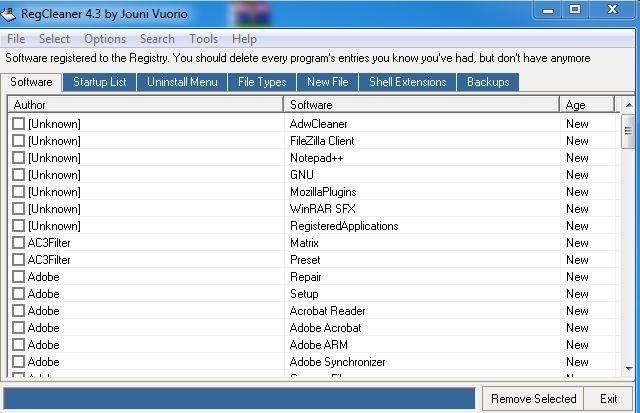Tick the FileZilla Client checkbox

pos(18,141)
